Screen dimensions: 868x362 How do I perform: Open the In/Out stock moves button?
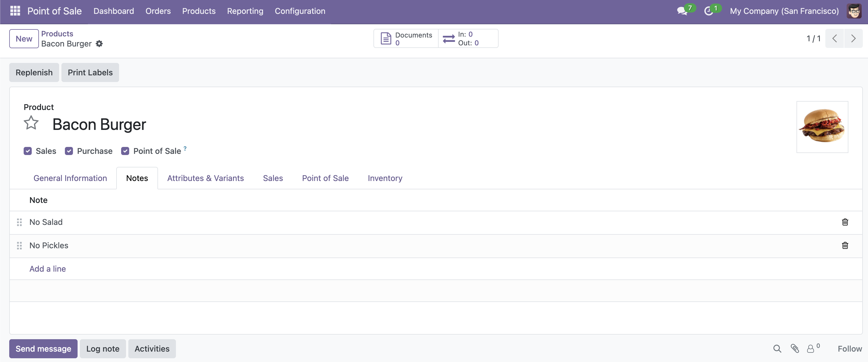[468, 38]
